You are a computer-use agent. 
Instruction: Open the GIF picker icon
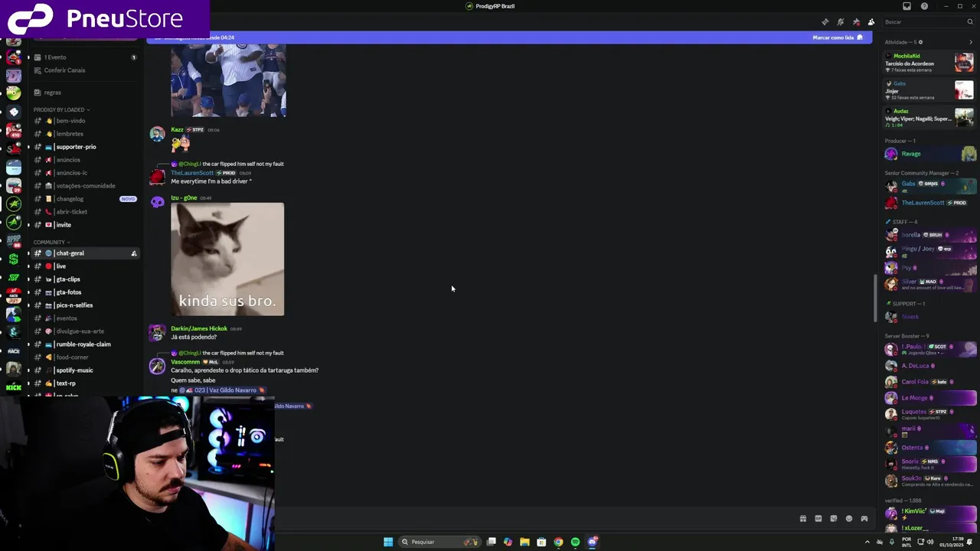pyautogui.click(x=818, y=519)
